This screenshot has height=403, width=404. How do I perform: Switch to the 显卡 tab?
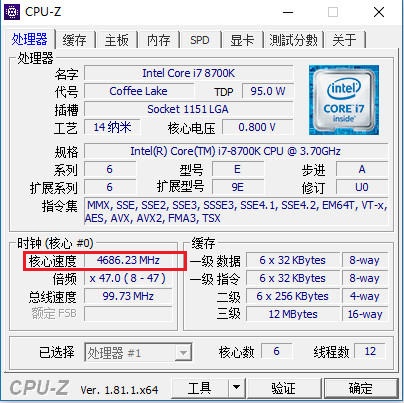242,40
